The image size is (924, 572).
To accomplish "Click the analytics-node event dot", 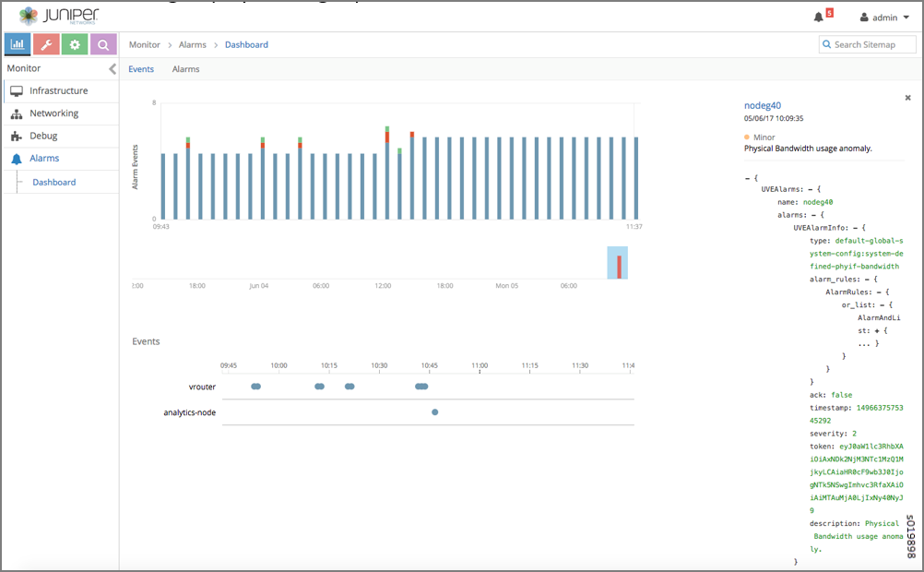I will (434, 412).
